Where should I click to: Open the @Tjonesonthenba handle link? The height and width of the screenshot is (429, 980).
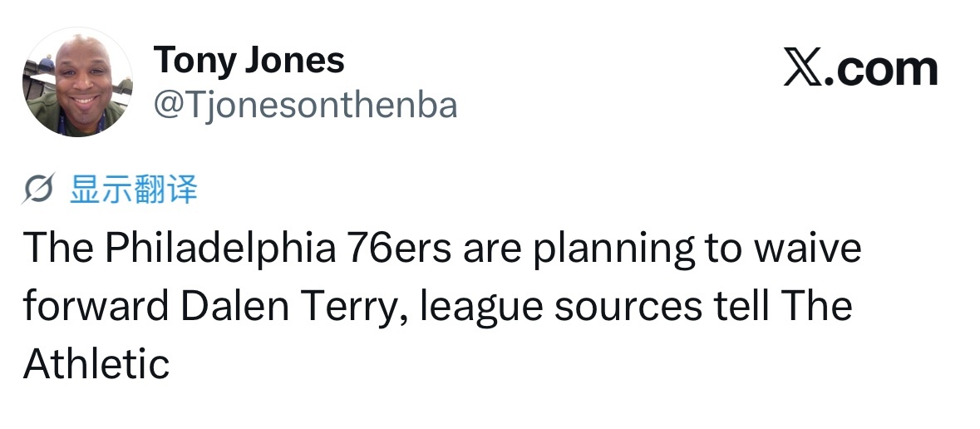(x=306, y=105)
